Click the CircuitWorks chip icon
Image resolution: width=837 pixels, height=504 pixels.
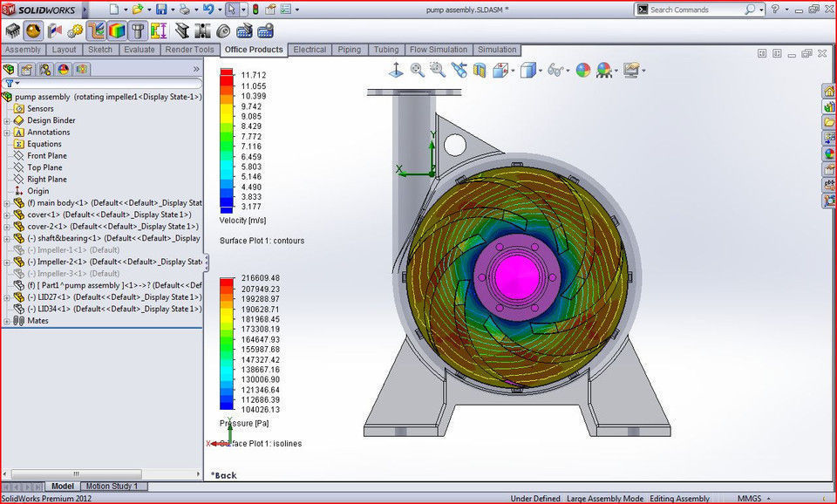pyautogui.click(x=12, y=31)
